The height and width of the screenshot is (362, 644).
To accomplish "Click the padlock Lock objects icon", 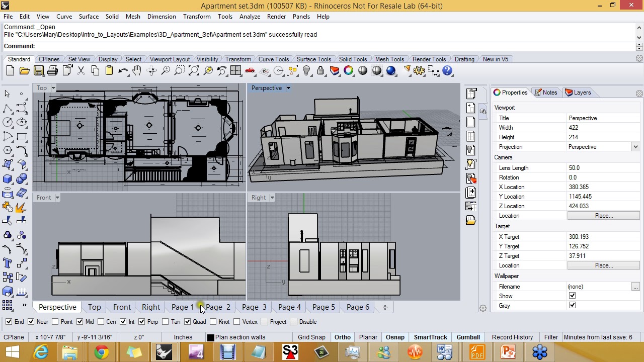I will [x=320, y=71].
